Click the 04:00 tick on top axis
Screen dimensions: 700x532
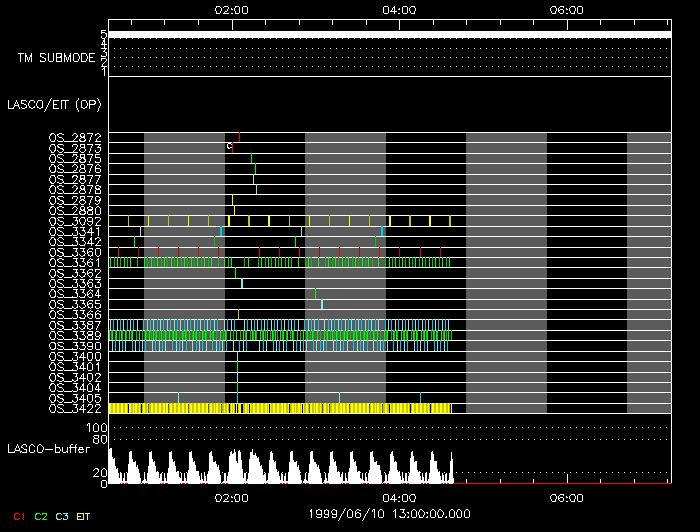coord(400,9)
